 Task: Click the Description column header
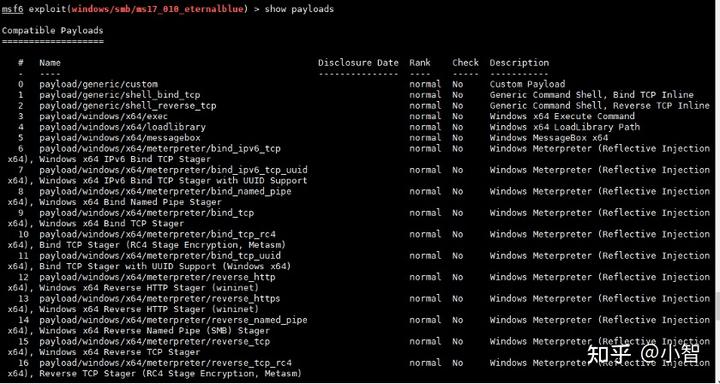[519, 63]
